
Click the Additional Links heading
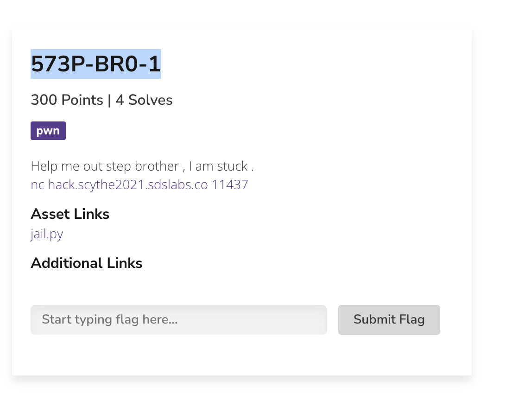pos(86,263)
